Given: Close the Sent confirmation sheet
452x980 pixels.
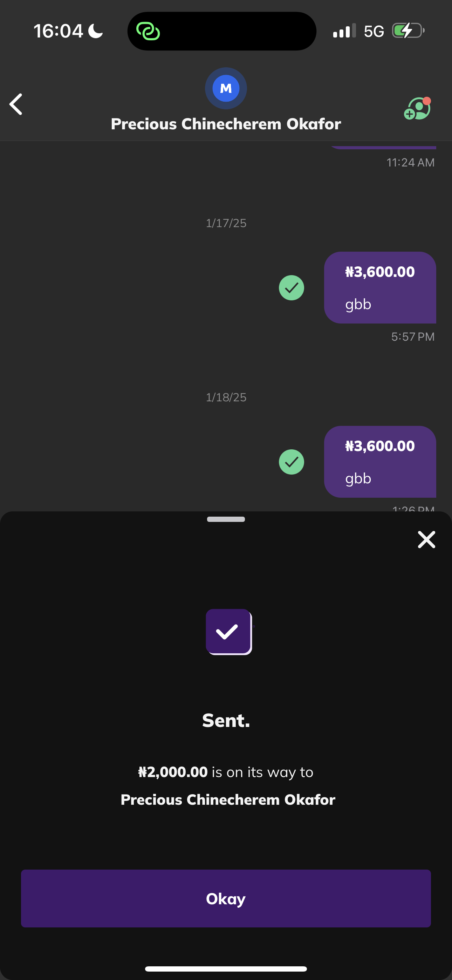Looking at the screenshot, I should point(426,539).
